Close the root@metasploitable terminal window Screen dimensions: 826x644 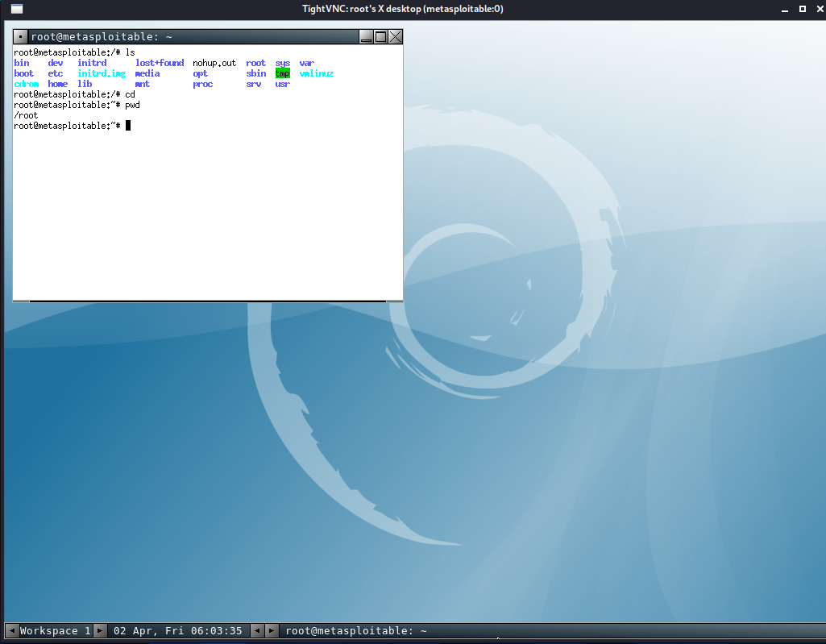[x=395, y=37]
